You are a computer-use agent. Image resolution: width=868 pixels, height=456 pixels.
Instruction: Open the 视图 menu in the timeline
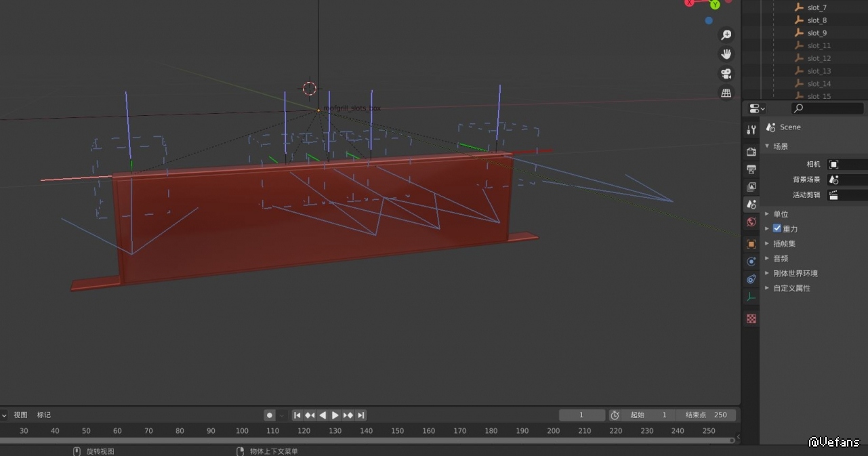(21, 415)
